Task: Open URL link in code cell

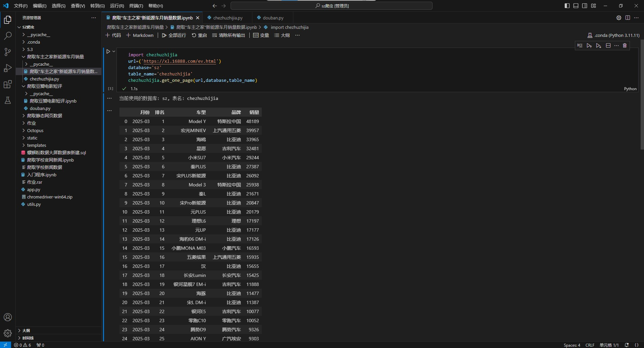Action: point(180,61)
